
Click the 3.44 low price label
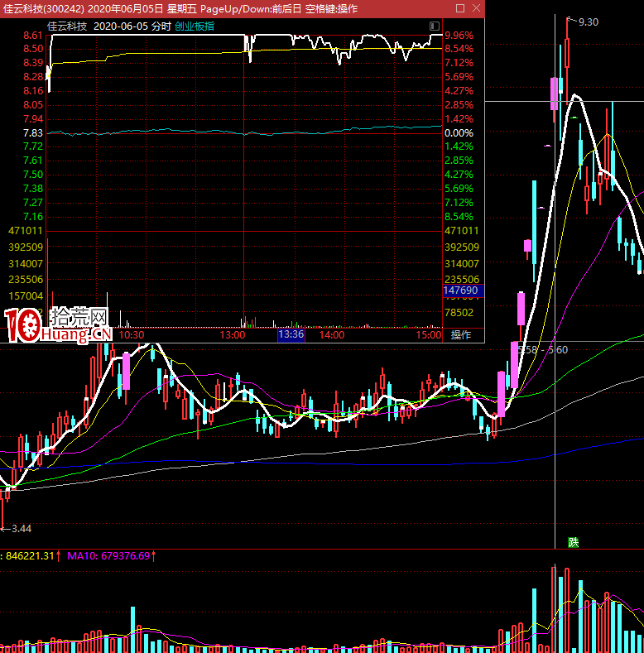point(21,528)
